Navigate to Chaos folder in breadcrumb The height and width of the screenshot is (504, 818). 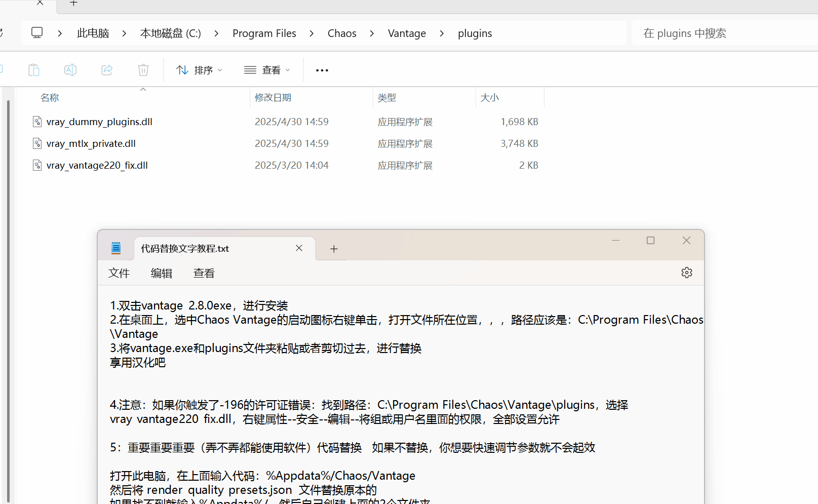coord(342,33)
